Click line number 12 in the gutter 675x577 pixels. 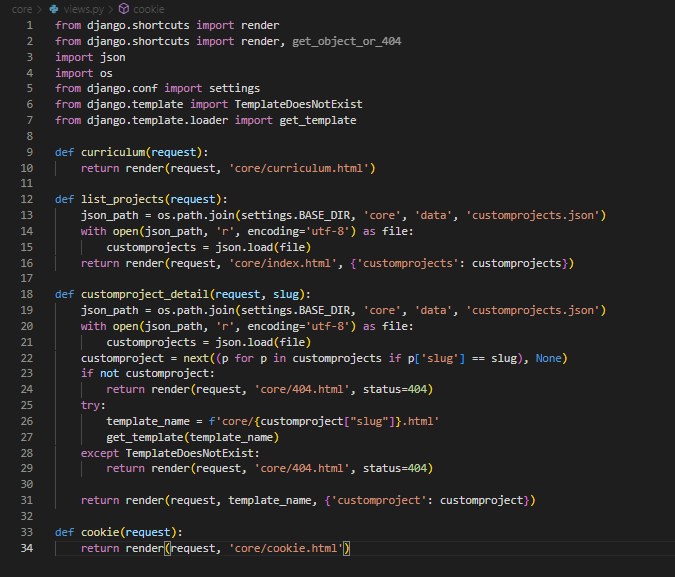(27, 199)
